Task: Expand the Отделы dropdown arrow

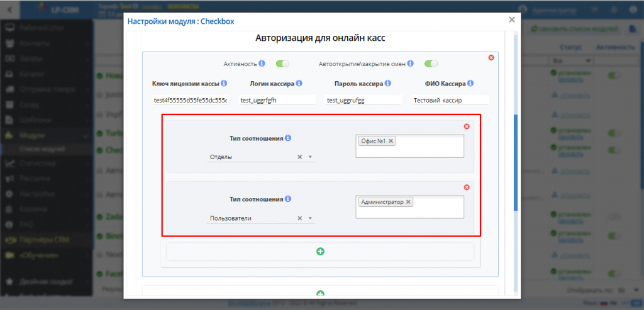Action: (310, 157)
